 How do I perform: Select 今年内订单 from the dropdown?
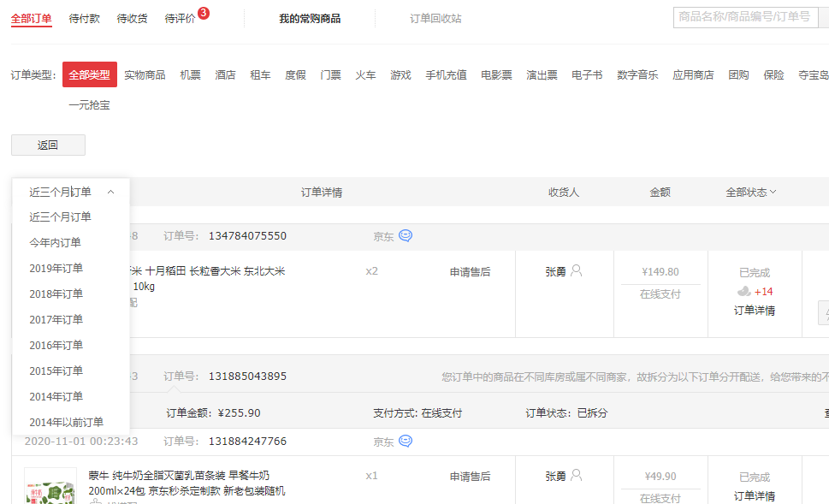[x=55, y=243]
